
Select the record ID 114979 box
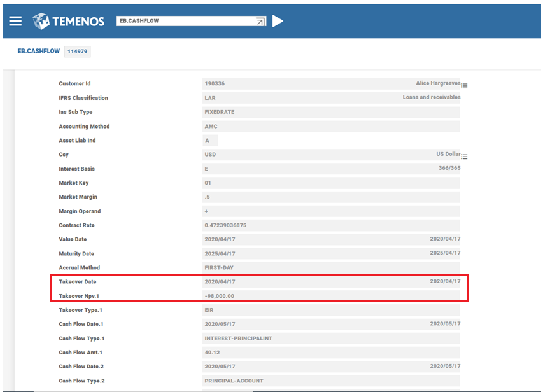click(x=77, y=52)
